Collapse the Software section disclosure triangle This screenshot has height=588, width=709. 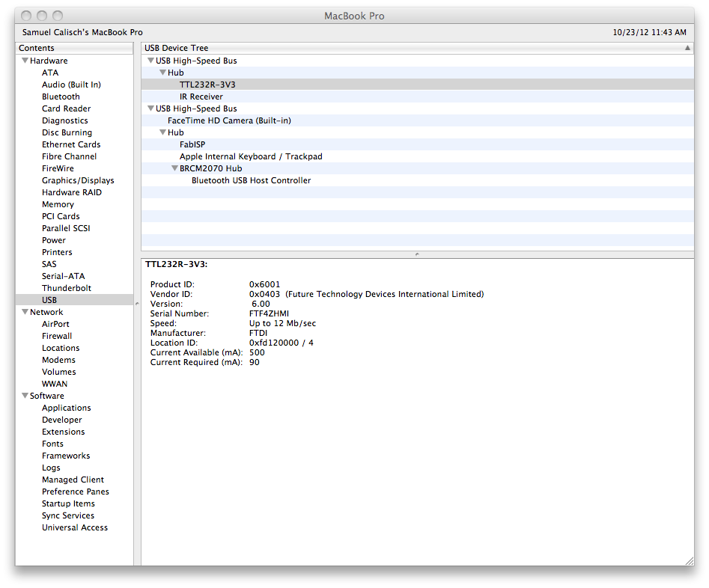pos(25,396)
